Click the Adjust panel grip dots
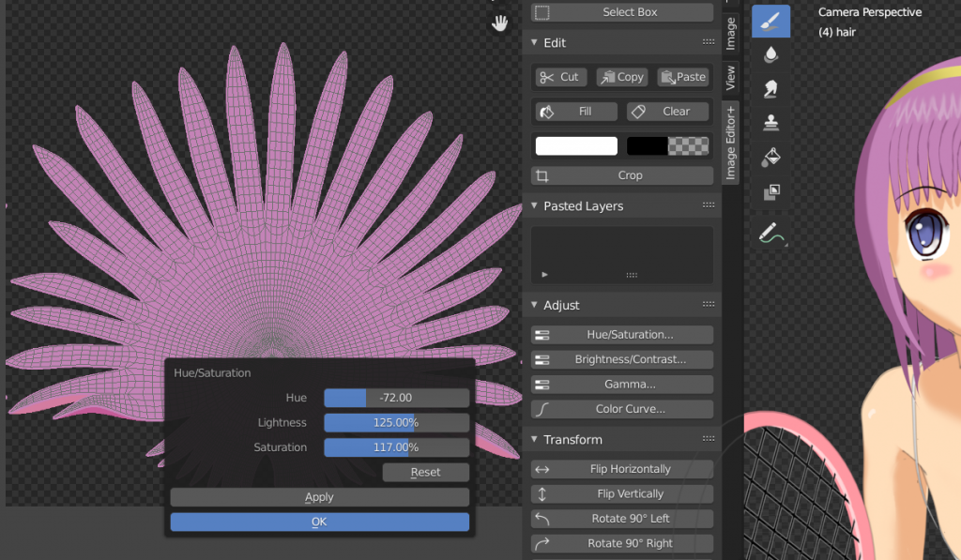Screen dimensions: 961x560 pyautogui.click(x=709, y=305)
